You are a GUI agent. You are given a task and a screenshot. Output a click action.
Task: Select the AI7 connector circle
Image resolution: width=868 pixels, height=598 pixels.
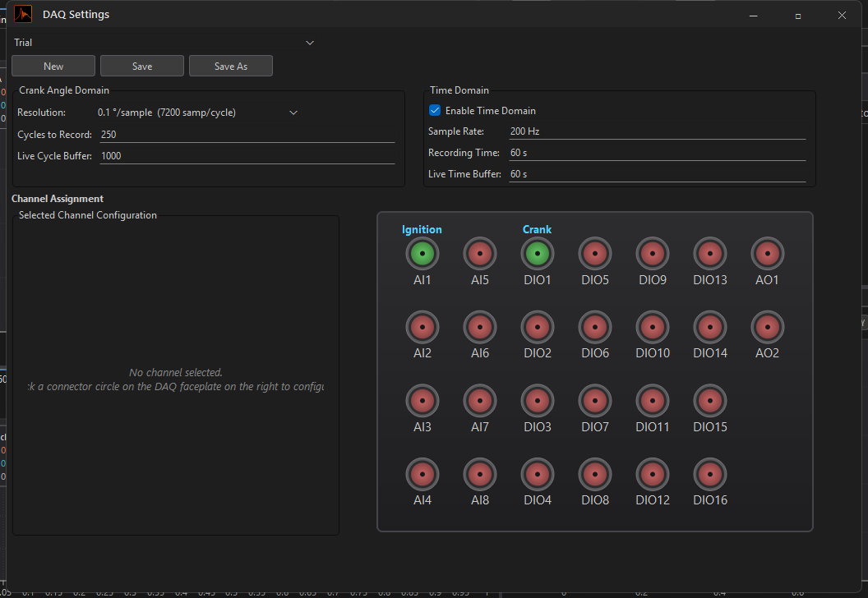pos(480,401)
